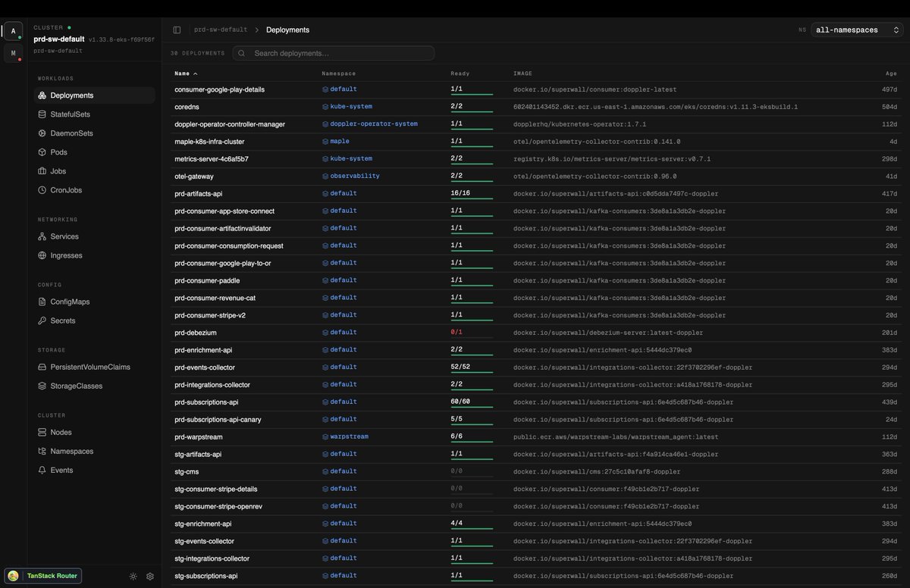
Task: Open the metrics-server-4c6af5b7 deployment
Action: pos(212,159)
